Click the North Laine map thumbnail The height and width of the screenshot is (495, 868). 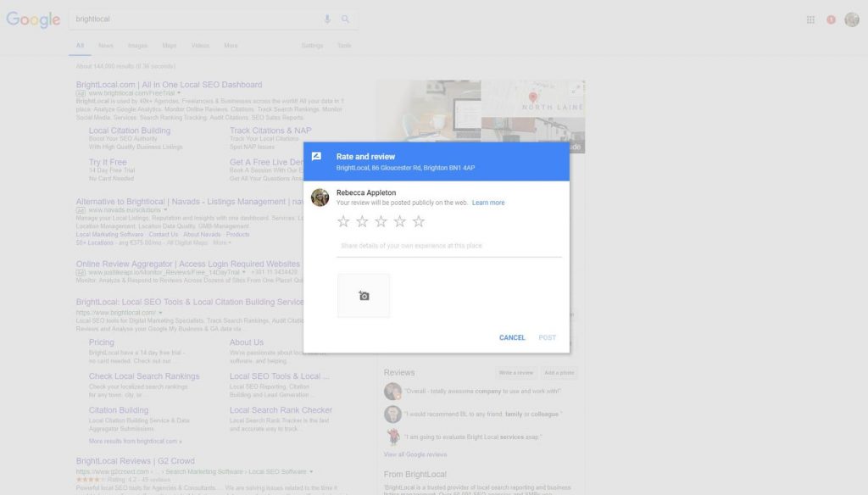pyautogui.click(x=532, y=98)
